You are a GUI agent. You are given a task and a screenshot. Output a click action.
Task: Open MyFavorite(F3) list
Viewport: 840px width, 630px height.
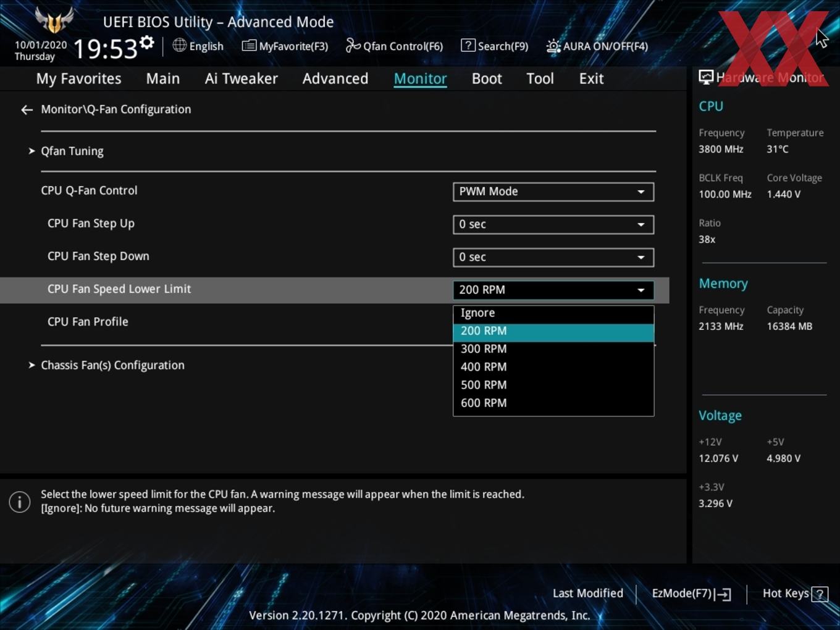(x=285, y=46)
